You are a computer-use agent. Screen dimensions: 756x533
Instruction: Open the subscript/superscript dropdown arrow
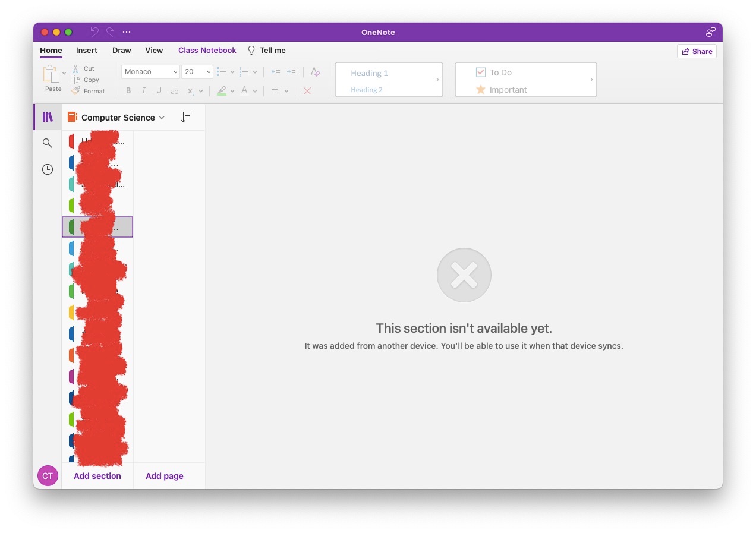[201, 92]
